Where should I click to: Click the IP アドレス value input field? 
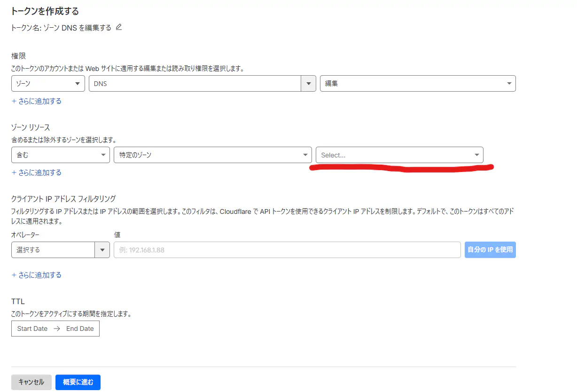click(x=287, y=250)
